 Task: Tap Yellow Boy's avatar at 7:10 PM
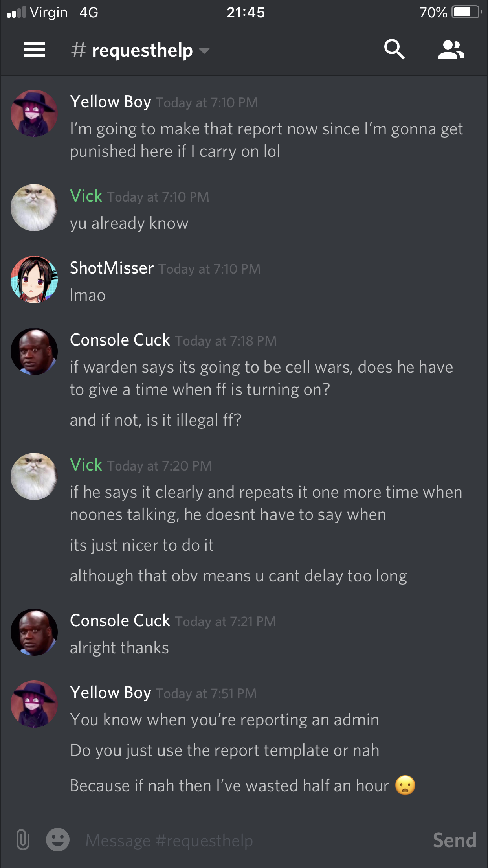34,113
